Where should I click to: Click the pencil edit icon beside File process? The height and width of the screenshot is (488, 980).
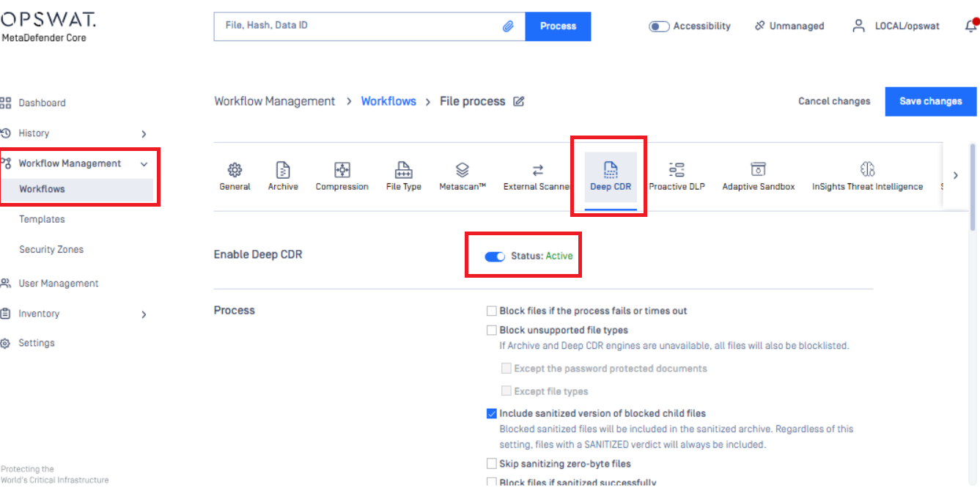[519, 102]
